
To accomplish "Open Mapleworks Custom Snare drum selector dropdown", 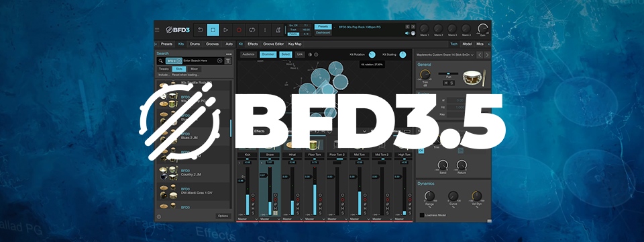I will click(x=445, y=54).
